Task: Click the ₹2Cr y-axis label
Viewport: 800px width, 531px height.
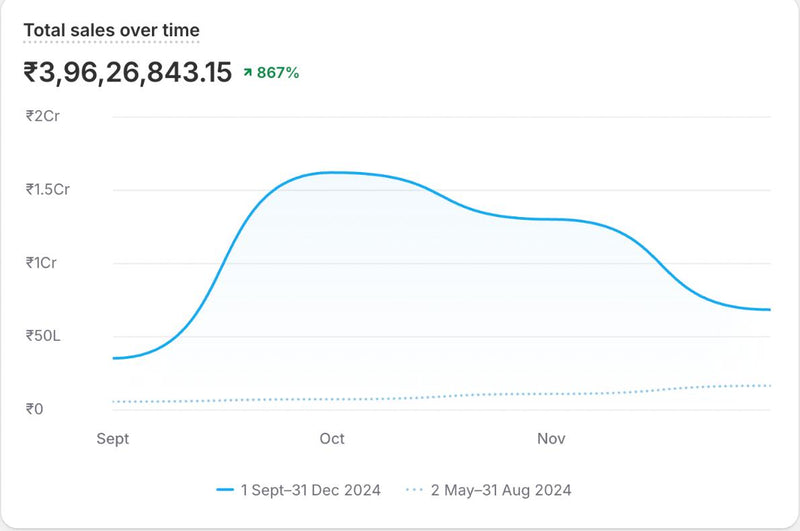Action: (44, 116)
